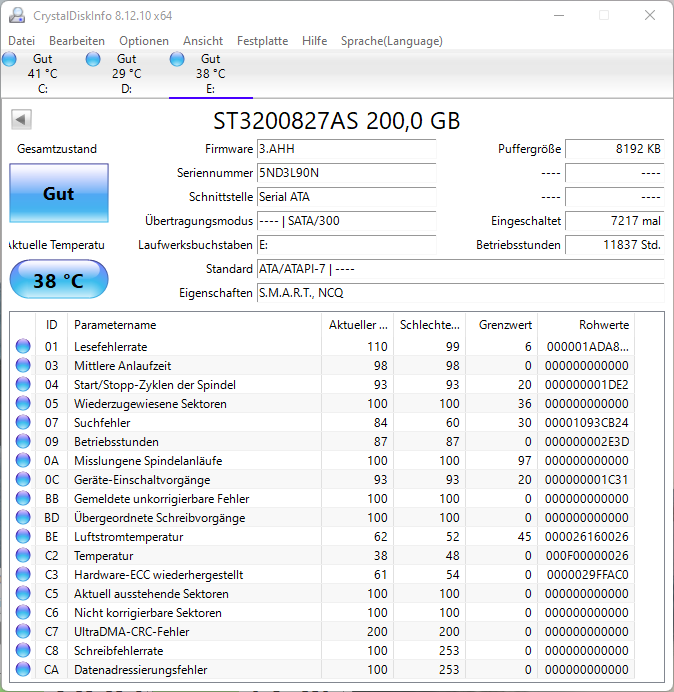Click status orb of Mittlere Anlaufzeit row
The width and height of the screenshot is (674, 692).
click(23, 365)
